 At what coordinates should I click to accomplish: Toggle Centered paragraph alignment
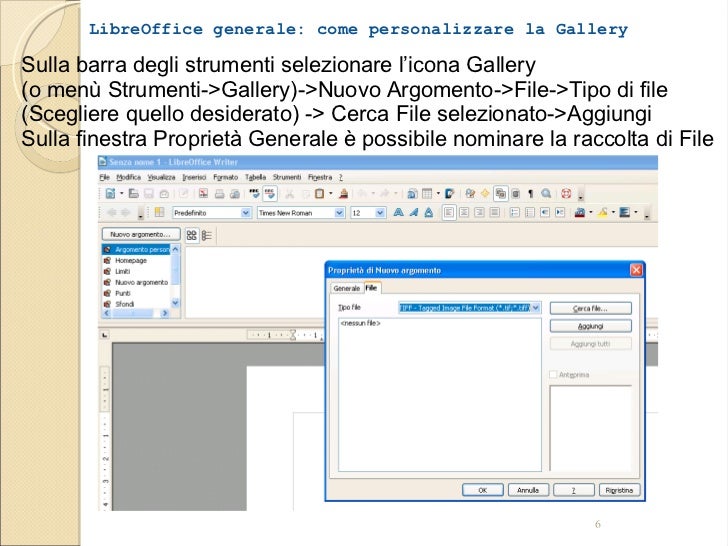[x=464, y=212]
